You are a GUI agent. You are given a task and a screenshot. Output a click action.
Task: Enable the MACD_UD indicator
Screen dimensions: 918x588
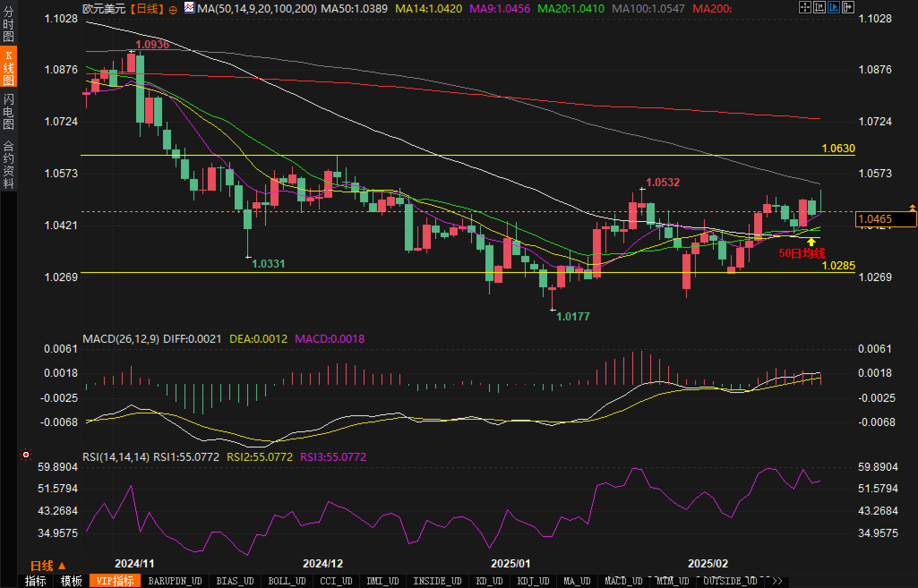[623, 581]
